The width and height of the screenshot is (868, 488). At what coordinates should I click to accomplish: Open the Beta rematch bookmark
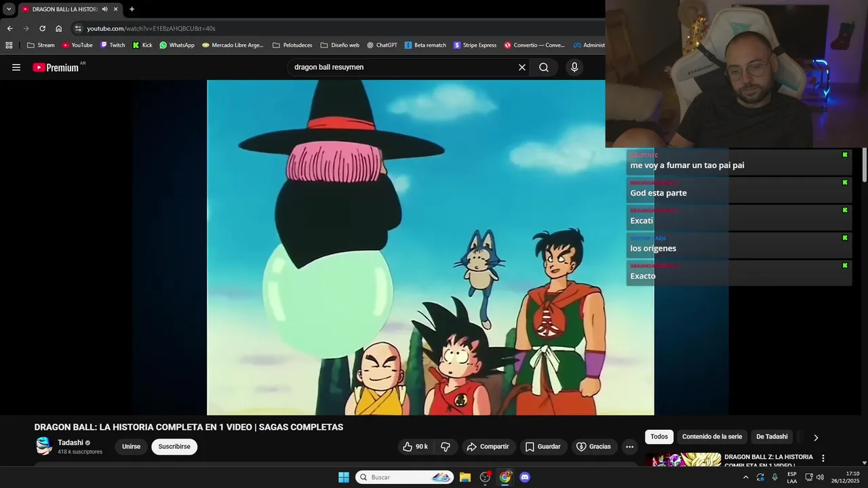425,45
